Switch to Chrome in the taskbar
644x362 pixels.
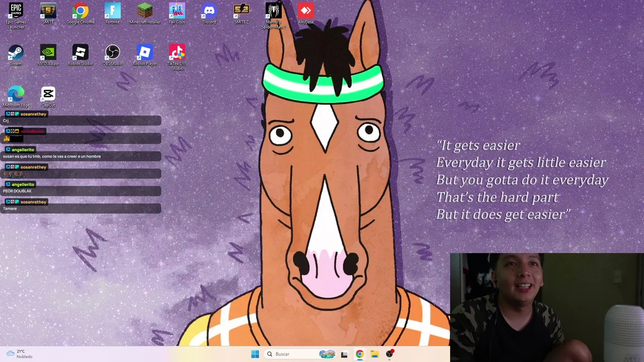pos(359,354)
